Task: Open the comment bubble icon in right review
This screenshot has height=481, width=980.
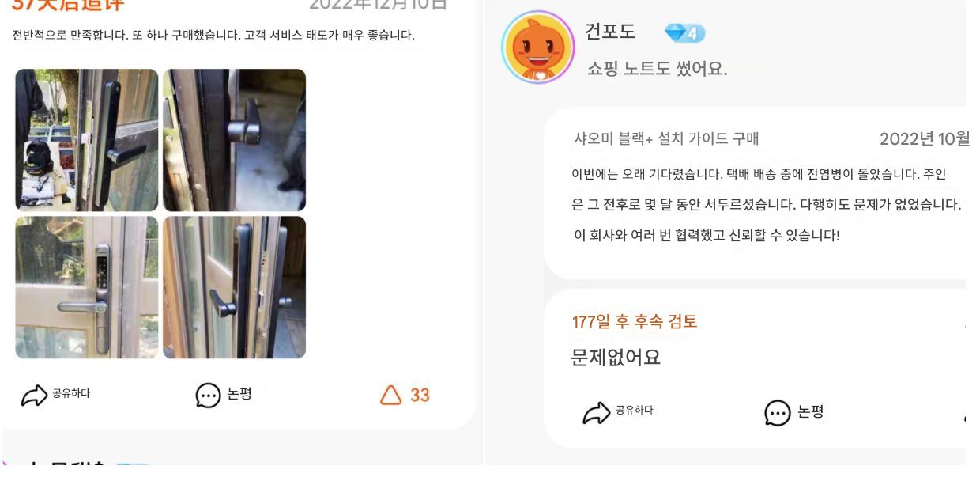Action: (x=777, y=413)
